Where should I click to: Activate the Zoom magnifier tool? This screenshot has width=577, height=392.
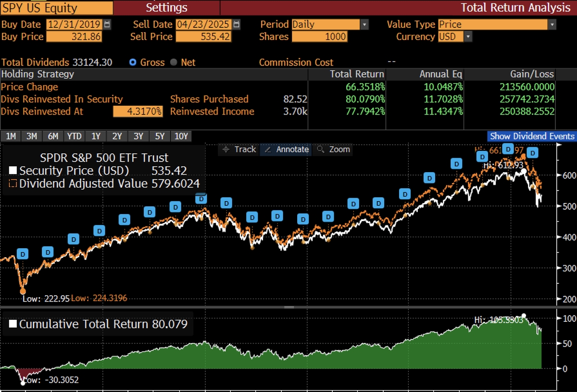coord(333,150)
